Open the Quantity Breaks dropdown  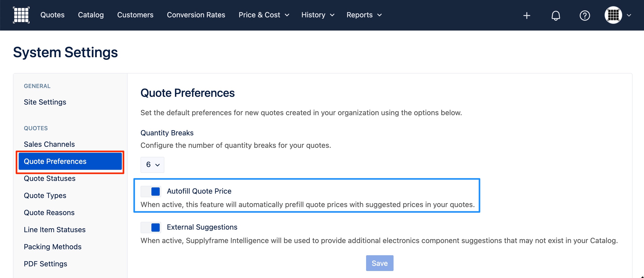pos(152,165)
